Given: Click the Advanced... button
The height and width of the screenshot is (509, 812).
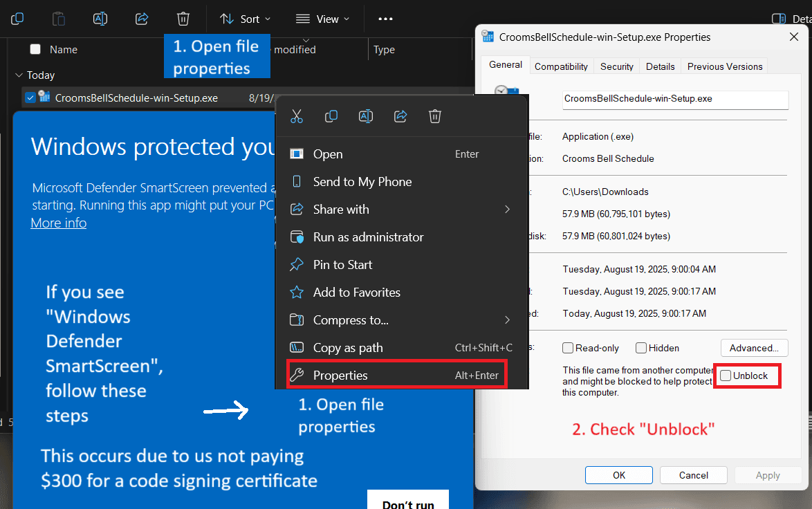Looking at the screenshot, I should pyautogui.click(x=754, y=348).
